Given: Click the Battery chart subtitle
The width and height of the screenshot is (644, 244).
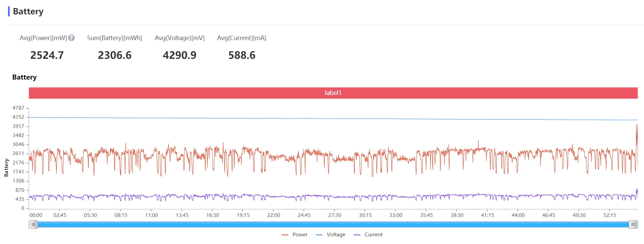Looking at the screenshot, I should (x=24, y=77).
